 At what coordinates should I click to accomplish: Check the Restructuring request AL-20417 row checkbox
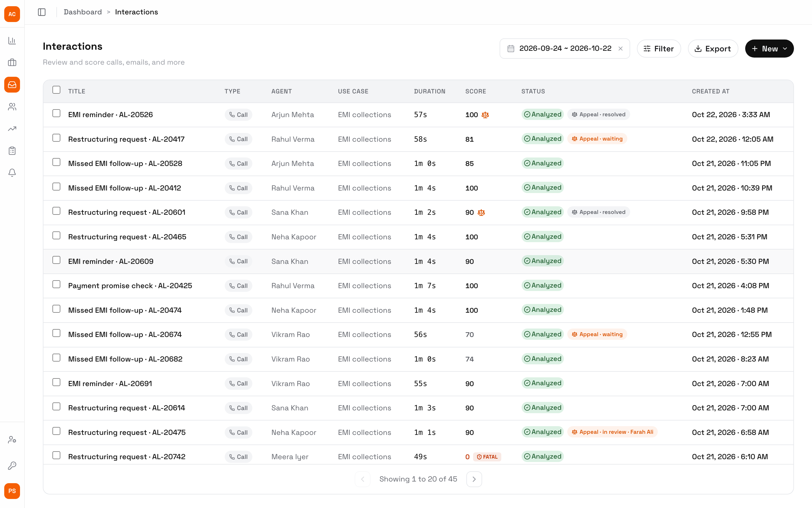click(x=56, y=138)
